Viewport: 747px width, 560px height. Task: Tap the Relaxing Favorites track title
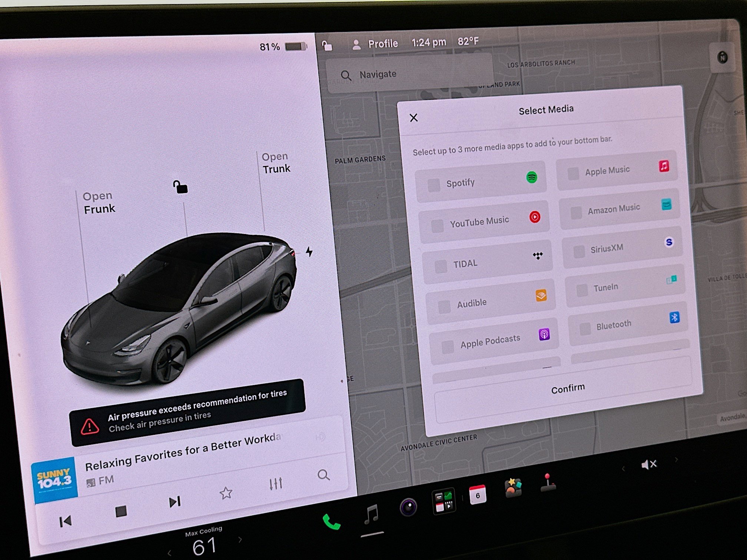(183, 452)
